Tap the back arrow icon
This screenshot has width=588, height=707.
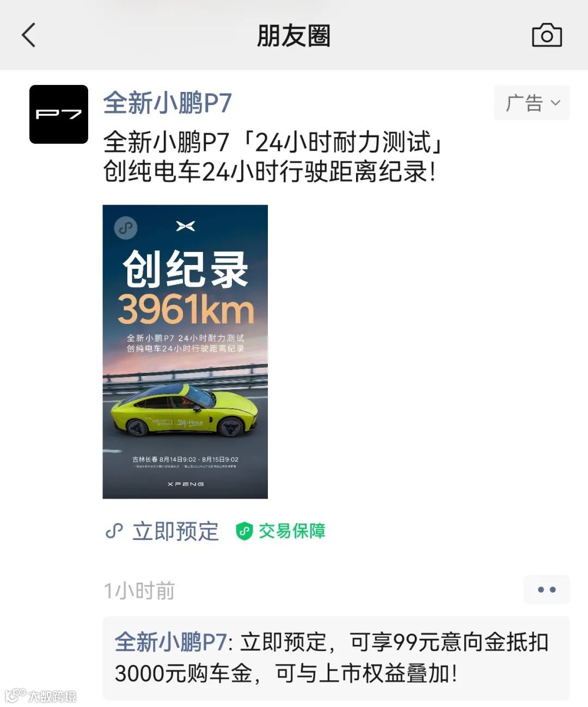tap(29, 35)
